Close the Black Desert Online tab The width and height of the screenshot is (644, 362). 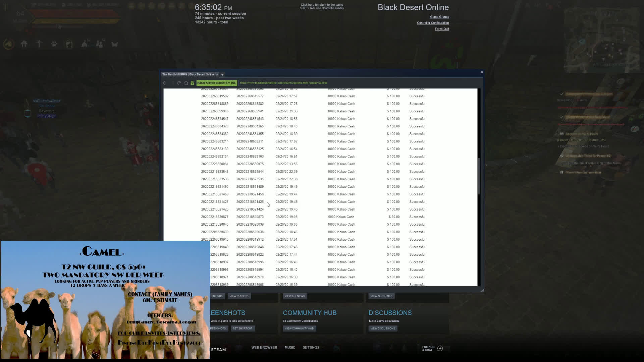tap(217, 74)
